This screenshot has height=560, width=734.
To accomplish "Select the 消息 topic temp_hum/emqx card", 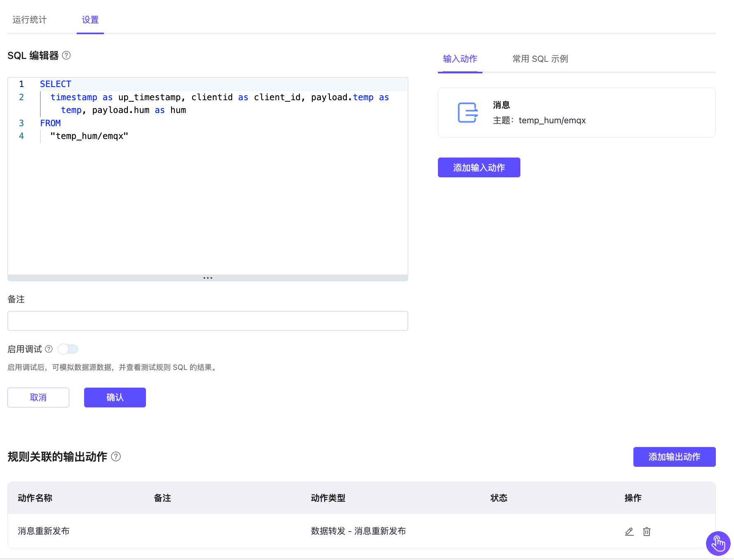I will pyautogui.click(x=576, y=113).
